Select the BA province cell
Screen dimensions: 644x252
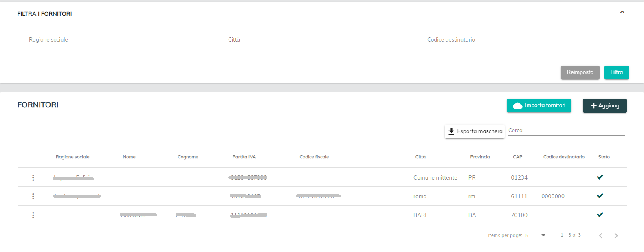[x=472, y=215]
